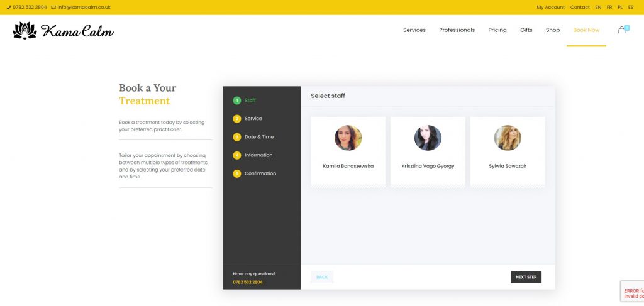Click the BACK button
The height and width of the screenshot is (306, 644).
pyautogui.click(x=322, y=277)
